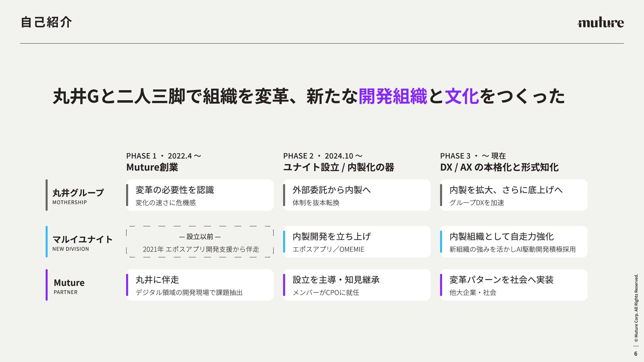Click the 他大企業・社会 subtext
This screenshot has width=644, height=362.
click(x=473, y=293)
